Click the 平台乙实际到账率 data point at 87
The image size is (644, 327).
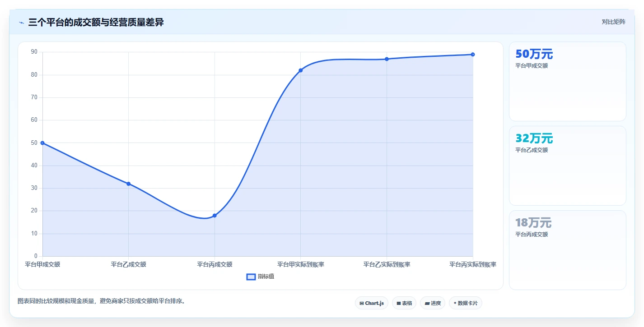(387, 59)
